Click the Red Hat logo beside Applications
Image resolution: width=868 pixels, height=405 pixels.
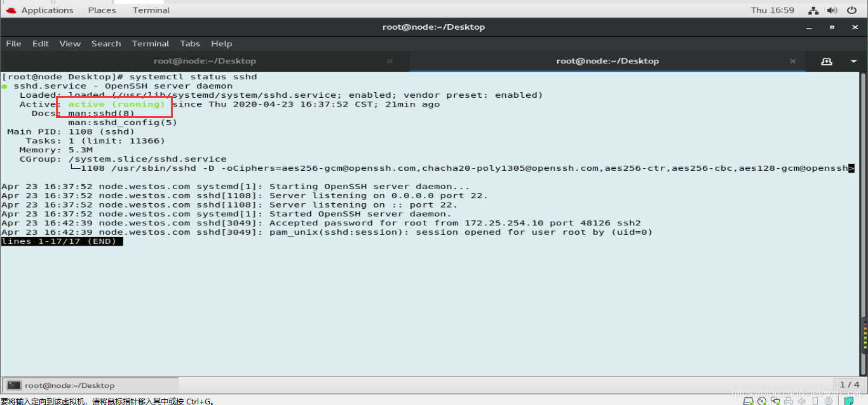click(x=11, y=10)
